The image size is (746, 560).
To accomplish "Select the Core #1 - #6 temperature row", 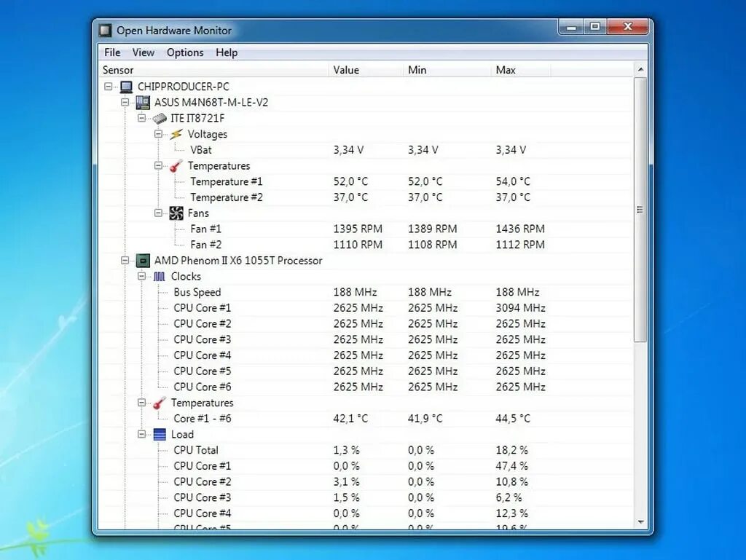I will tap(366, 419).
